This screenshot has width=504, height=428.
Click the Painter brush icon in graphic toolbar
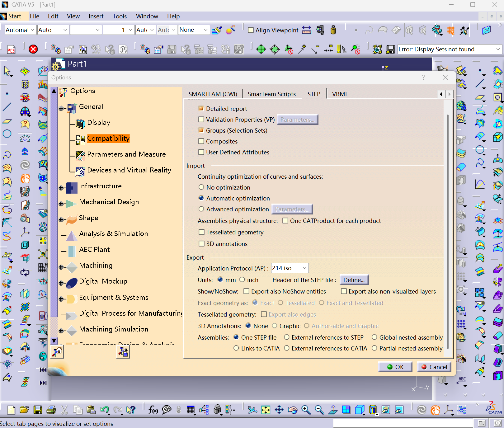tap(217, 30)
